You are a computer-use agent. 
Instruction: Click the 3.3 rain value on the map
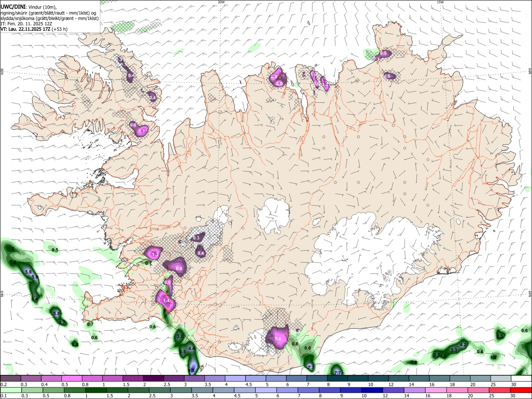tap(454, 350)
